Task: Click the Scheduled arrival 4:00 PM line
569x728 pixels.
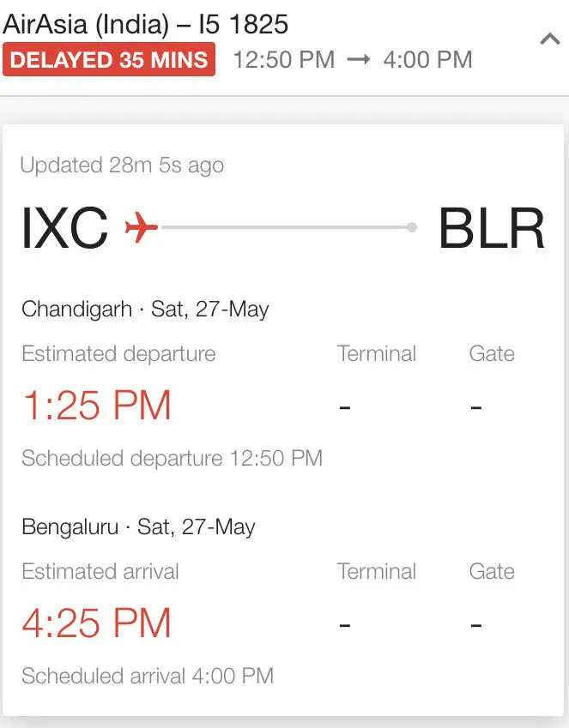Action: [148, 676]
